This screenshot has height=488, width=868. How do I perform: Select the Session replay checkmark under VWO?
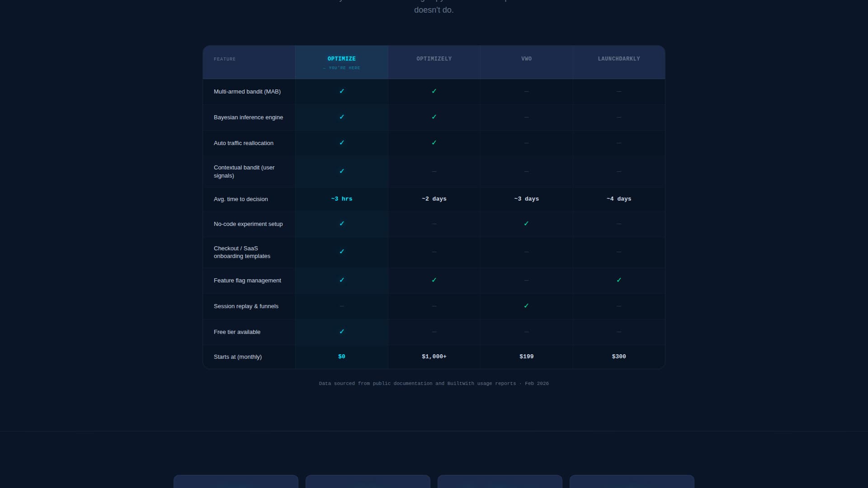pos(526,305)
